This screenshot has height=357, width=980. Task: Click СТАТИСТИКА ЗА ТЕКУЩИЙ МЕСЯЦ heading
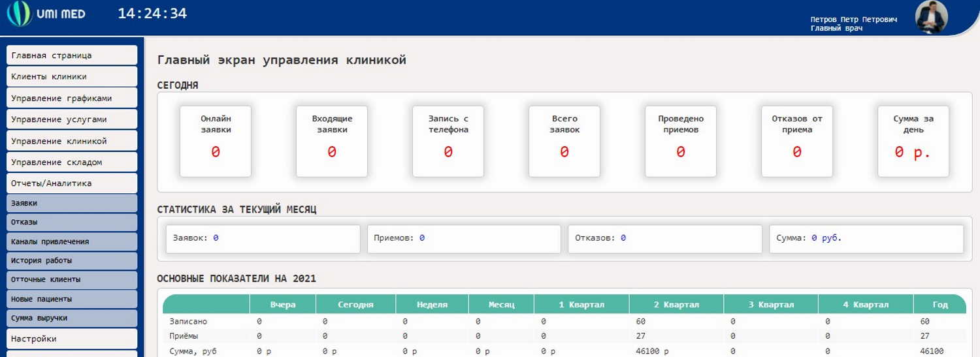coord(237,210)
